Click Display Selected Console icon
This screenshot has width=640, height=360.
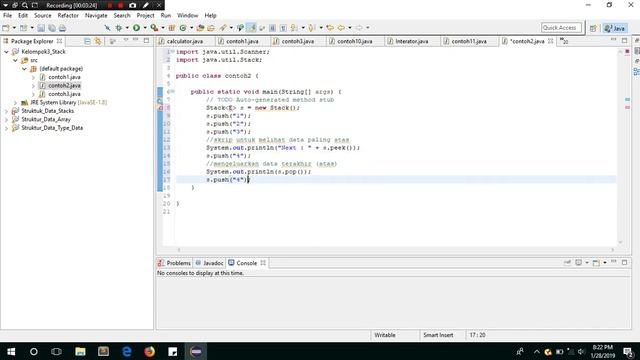click(x=579, y=263)
